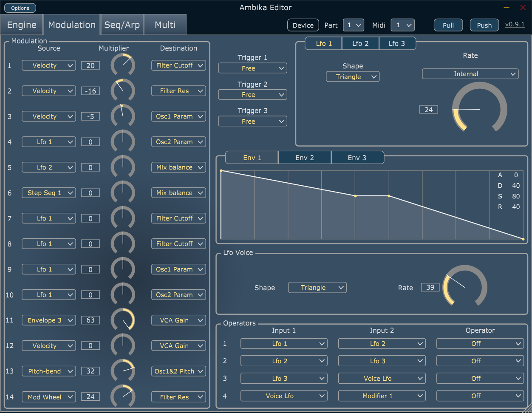Open row 4 Osc2 Param destination dropdown
This screenshot has height=413, width=532.
pos(178,142)
